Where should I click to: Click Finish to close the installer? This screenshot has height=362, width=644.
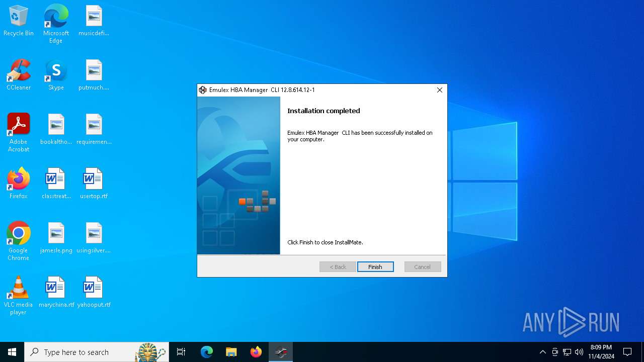[375, 267]
